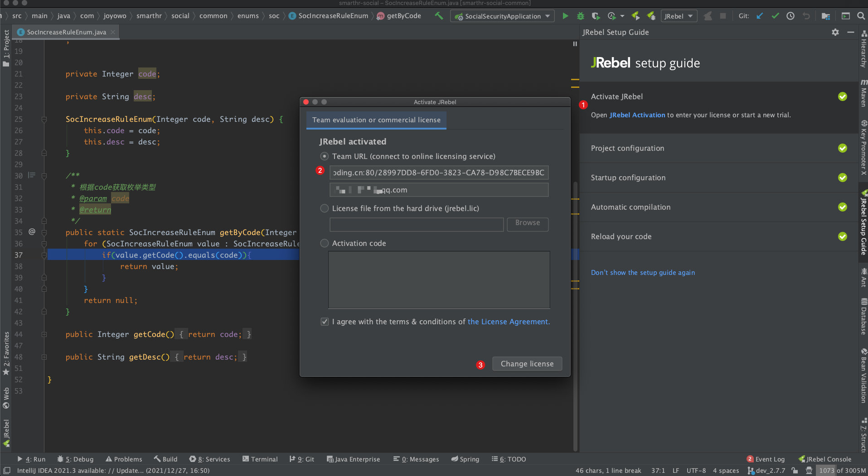Select the Team evaluation or commercial license tab

pos(376,120)
